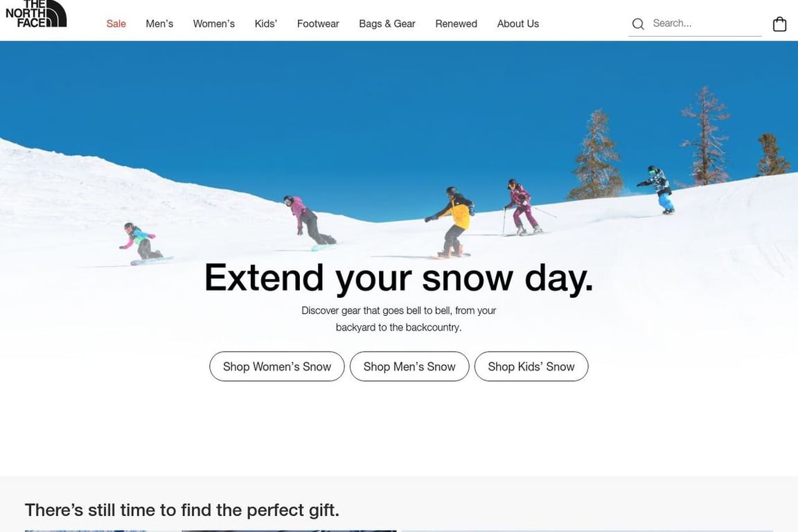798x532 pixels.
Task: Click Shop Men's Snow button
Action: coord(409,366)
